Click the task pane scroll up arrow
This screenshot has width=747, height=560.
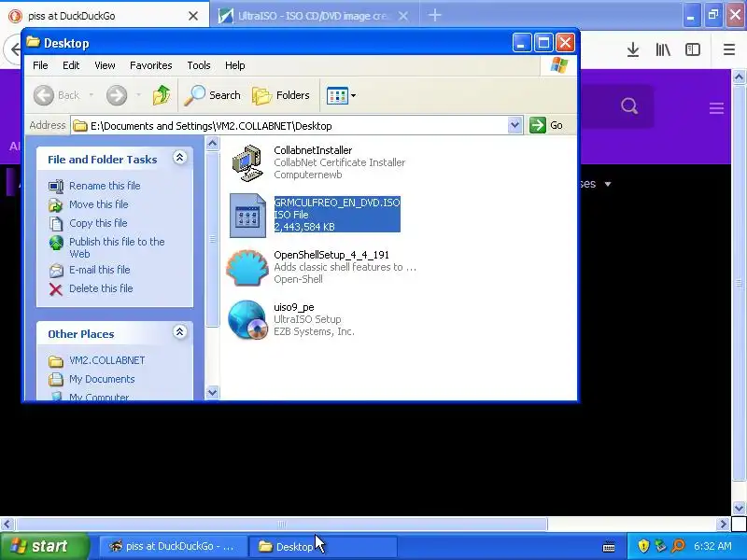click(x=213, y=143)
